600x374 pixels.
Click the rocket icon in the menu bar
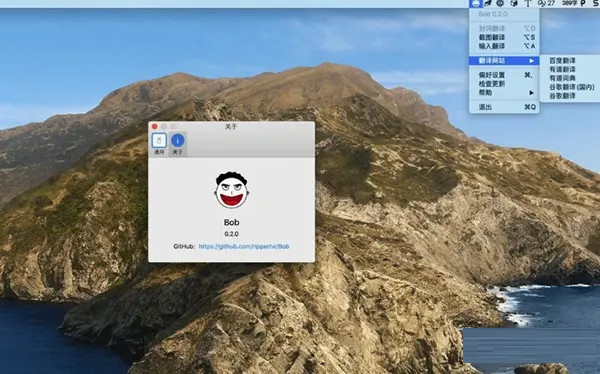[x=488, y=3]
